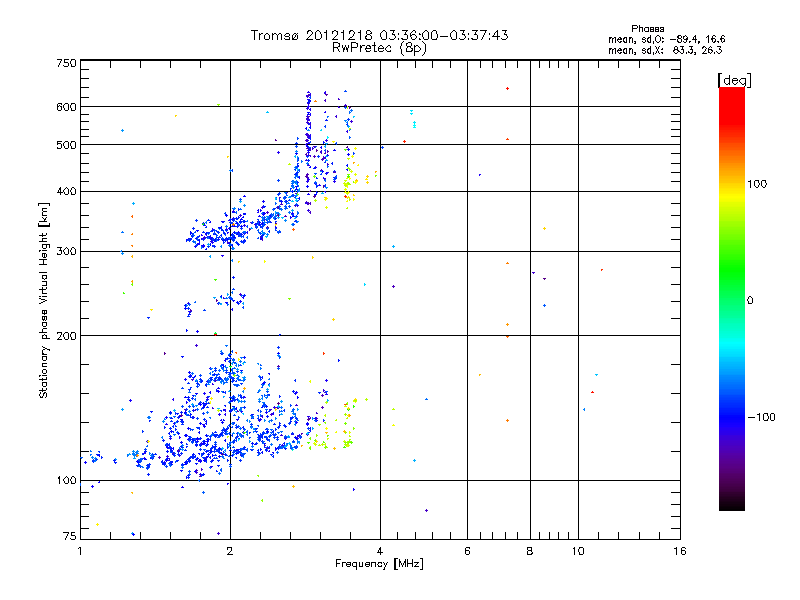Click the 'Frequency [MHz]' axis title

[x=379, y=564]
